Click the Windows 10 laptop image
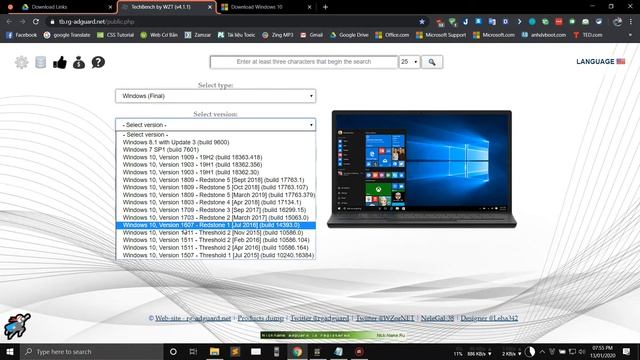 [x=422, y=169]
